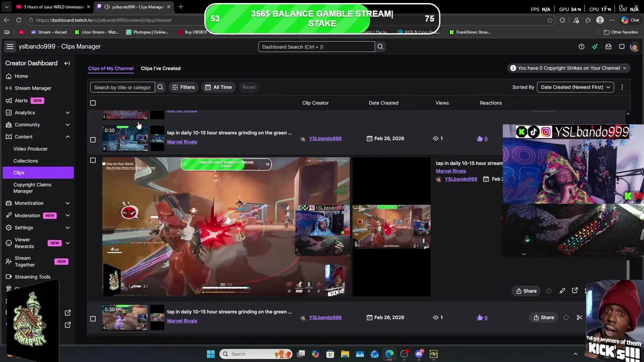Open the hamburger menu beside Clips Manager title
644x362 pixels.
[10, 46]
